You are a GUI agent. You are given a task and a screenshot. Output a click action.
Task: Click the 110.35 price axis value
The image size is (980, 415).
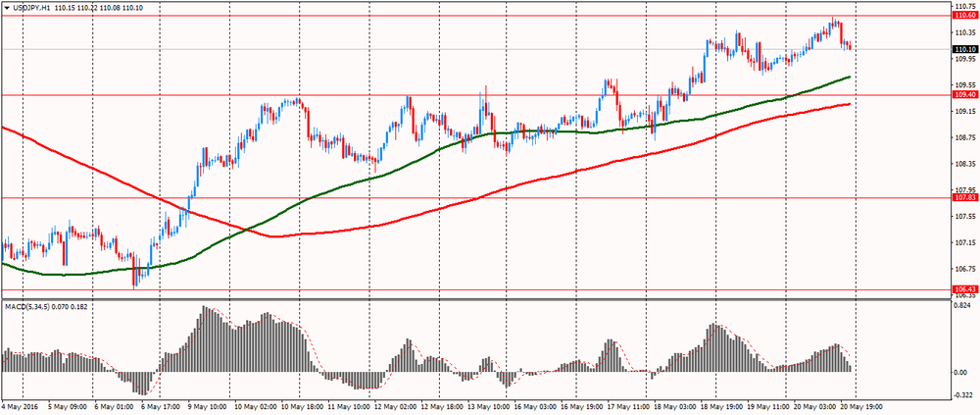pyautogui.click(x=964, y=32)
